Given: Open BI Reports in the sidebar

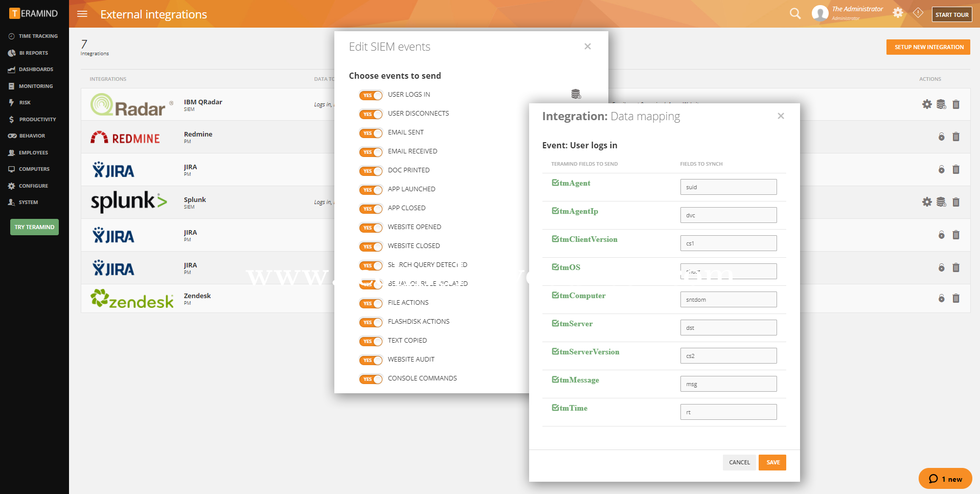Looking at the screenshot, I should pyautogui.click(x=29, y=53).
